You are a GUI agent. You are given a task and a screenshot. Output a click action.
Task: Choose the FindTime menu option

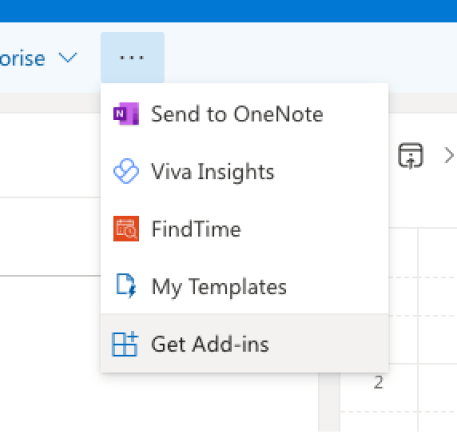(x=245, y=229)
